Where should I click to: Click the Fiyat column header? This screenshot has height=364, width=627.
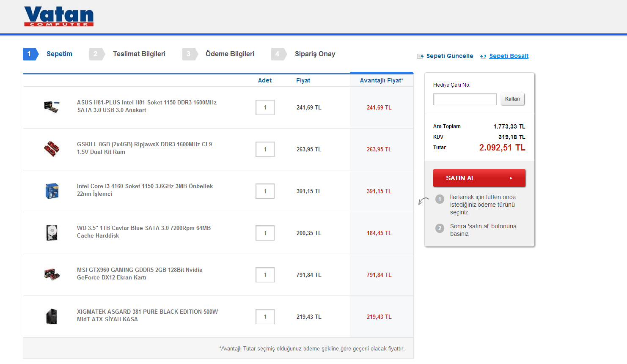(x=303, y=80)
